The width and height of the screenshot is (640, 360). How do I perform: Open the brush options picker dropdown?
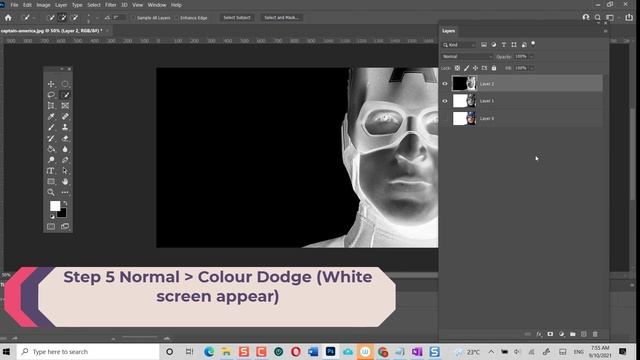click(97, 18)
